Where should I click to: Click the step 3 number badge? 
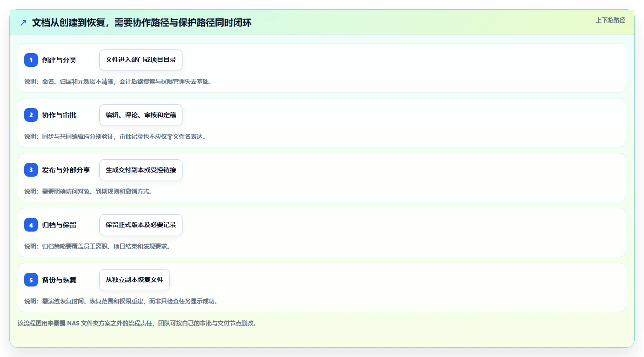click(31, 170)
